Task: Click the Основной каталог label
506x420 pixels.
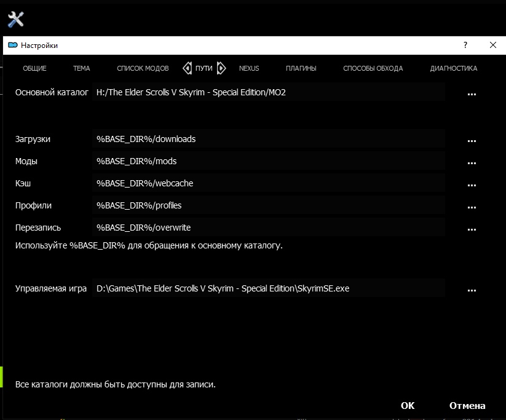Action: [52, 92]
